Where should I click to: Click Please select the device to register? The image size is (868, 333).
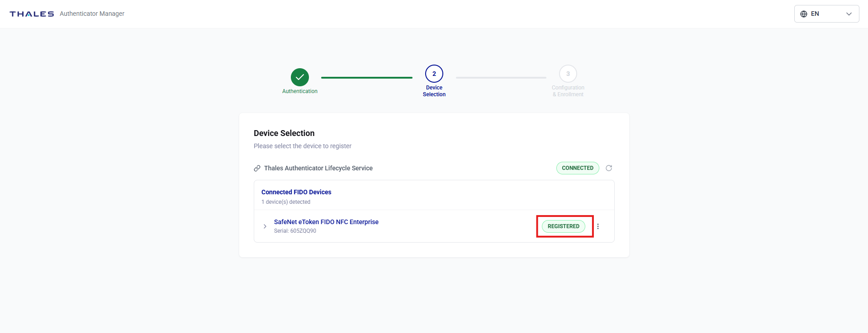(303, 146)
